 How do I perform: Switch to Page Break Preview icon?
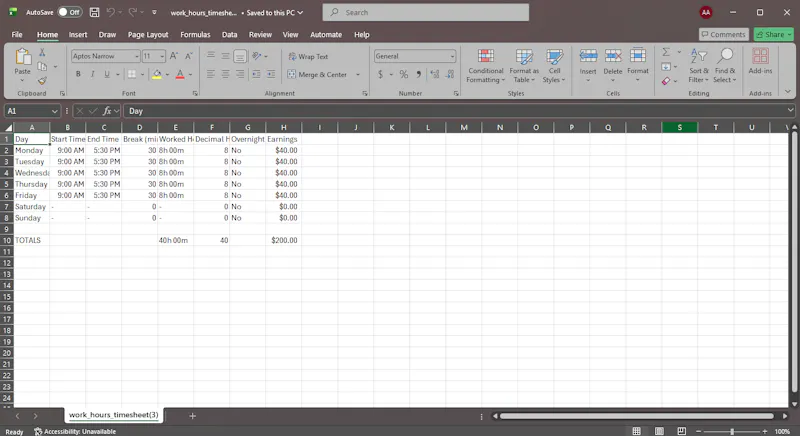682,431
